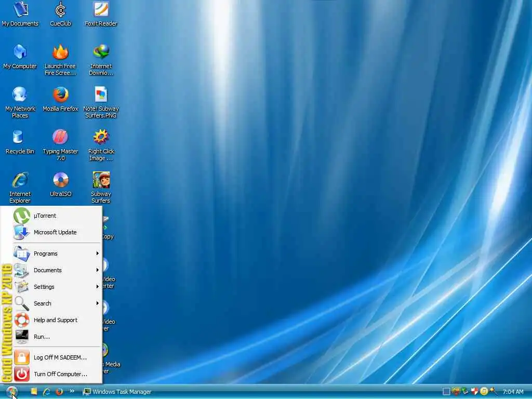Choose Microsoft Update in the Start menu
The height and width of the screenshot is (399, 532).
click(57, 232)
